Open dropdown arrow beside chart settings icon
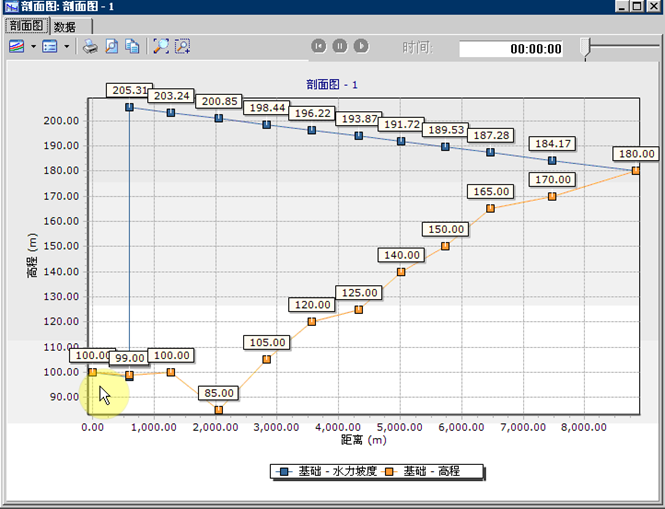This screenshot has height=509, width=665. [33, 46]
